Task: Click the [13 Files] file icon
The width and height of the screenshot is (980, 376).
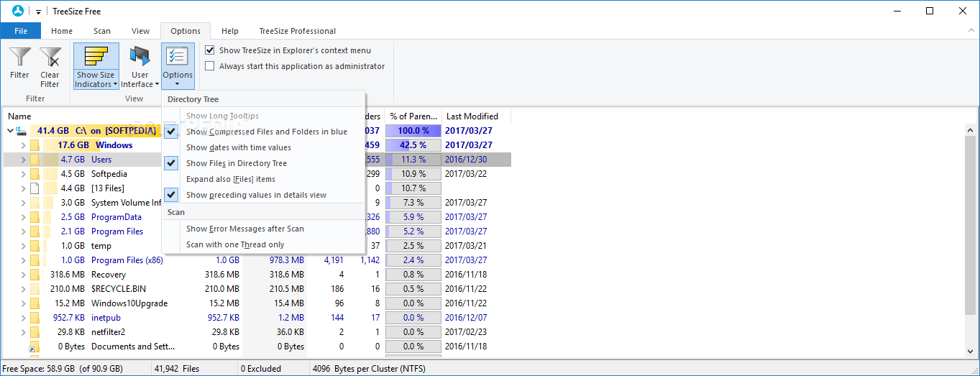Action: [34, 188]
